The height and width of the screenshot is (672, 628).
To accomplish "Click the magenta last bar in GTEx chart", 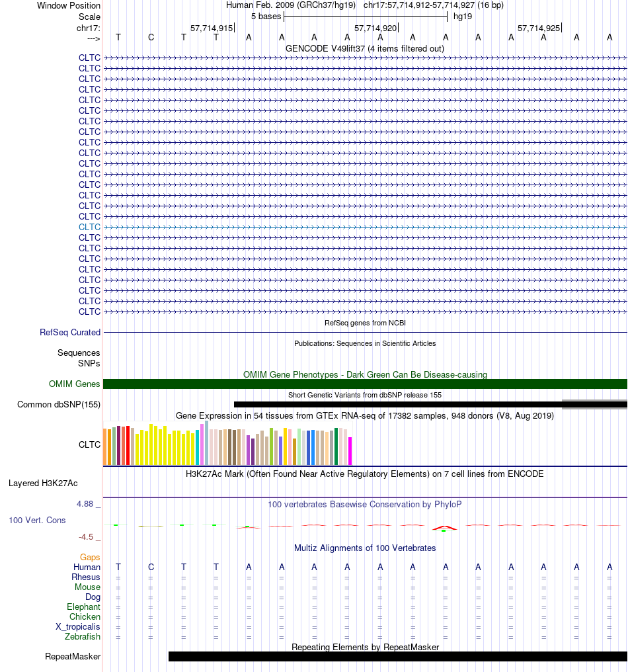I will coord(350,451).
